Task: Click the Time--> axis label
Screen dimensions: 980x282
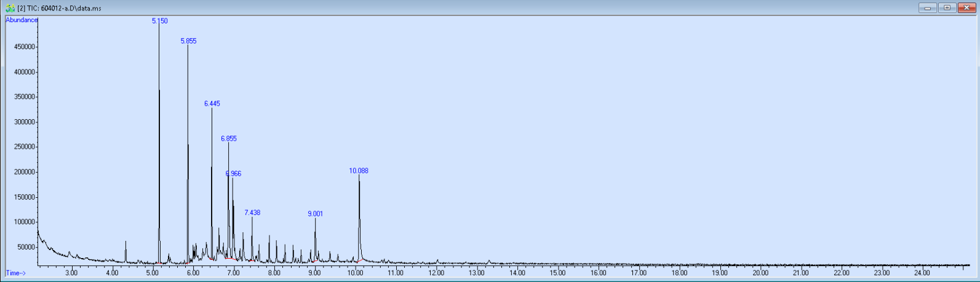Action: tap(16, 273)
